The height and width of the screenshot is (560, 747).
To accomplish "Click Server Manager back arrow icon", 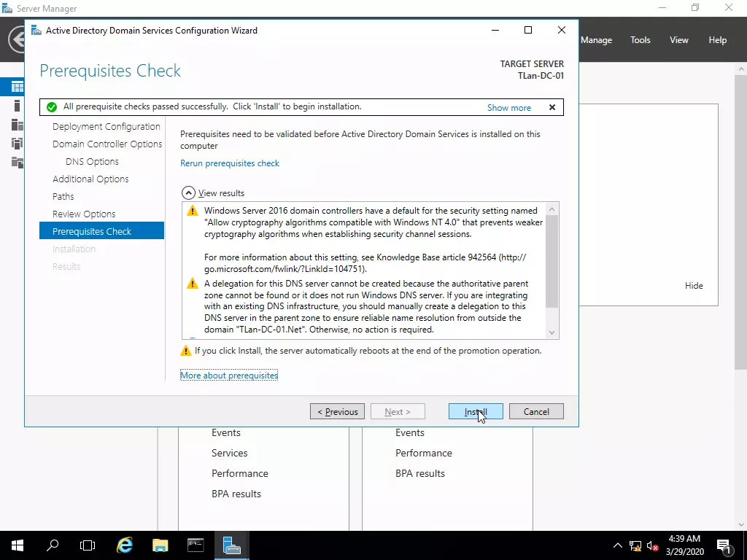I will click(16, 39).
